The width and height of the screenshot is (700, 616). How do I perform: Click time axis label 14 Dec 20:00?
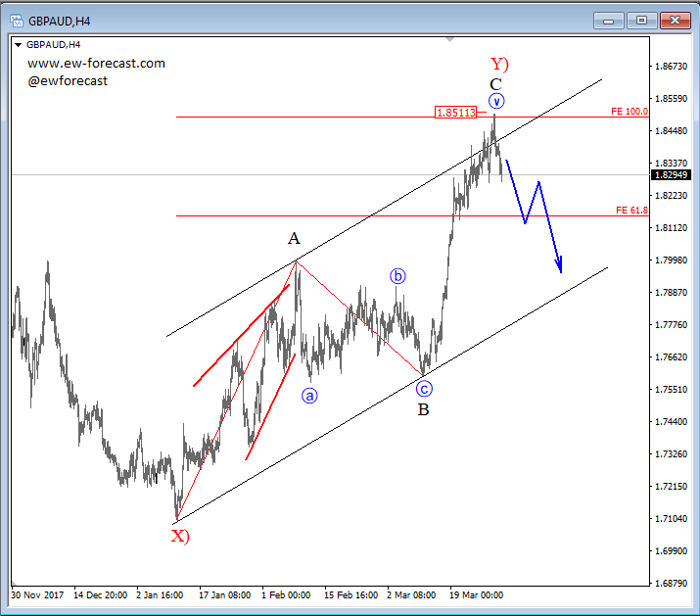pos(101,595)
